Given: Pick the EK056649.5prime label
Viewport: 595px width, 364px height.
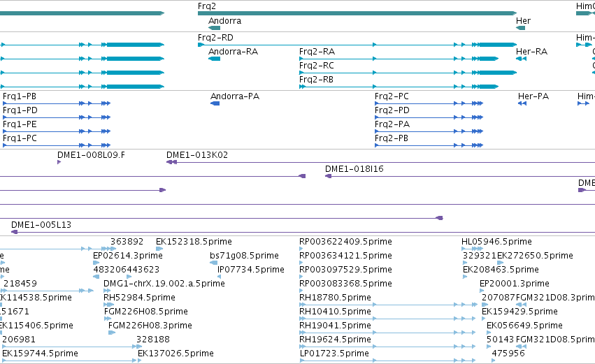Looking at the screenshot, I should 524,326.
